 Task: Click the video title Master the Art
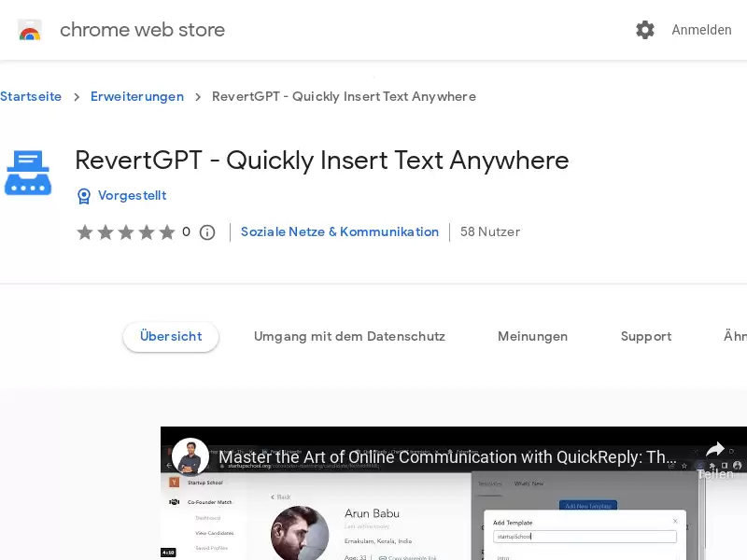click(x=447, y=457)
